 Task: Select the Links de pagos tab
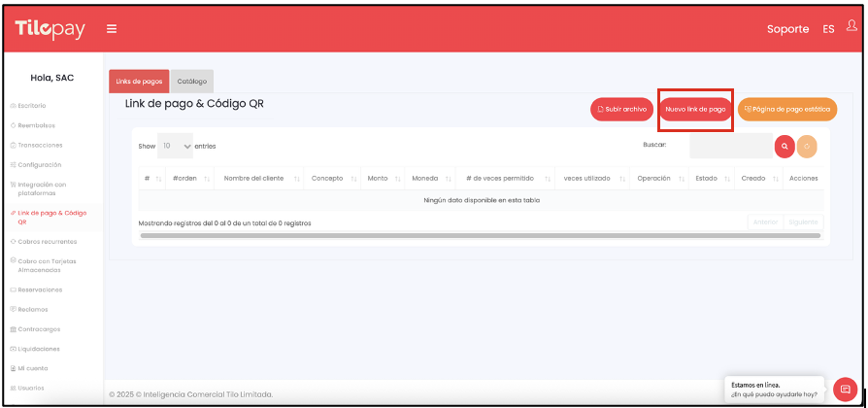[x=139, y=82]
